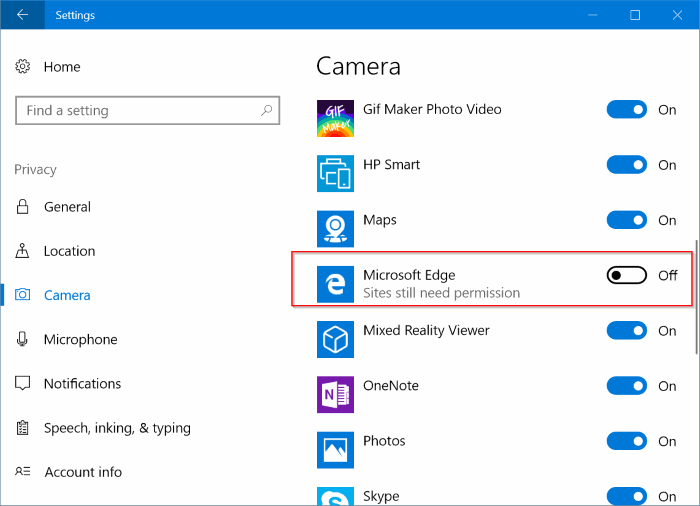Click the back arrow in title bar
The image size is (700, 506).
point(22,15)
